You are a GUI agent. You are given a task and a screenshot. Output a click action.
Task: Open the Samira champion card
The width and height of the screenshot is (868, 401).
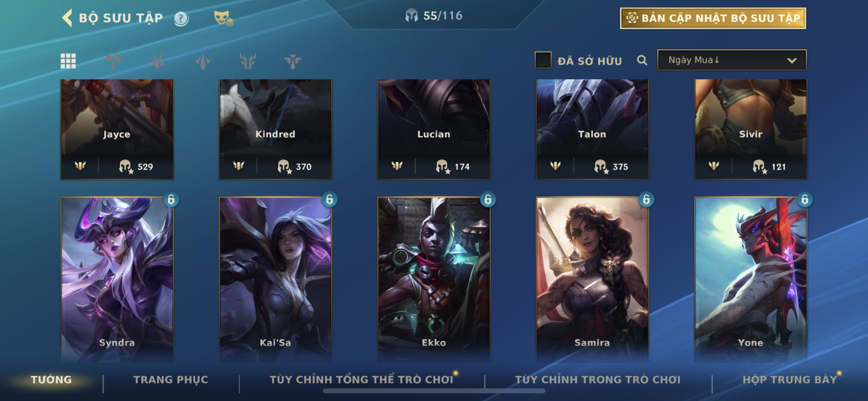click(x=592, y=280)
